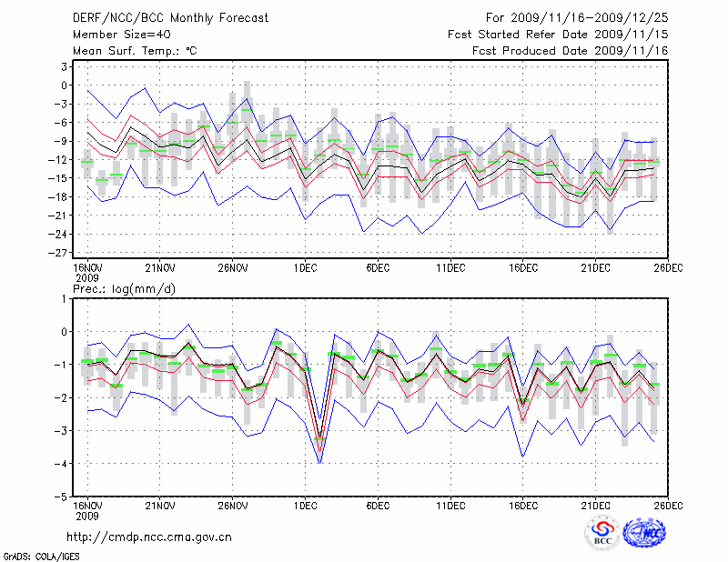Click the 3 value on the temperature y-axis
This screenshot has height=562, width=728.
[64, 66]
